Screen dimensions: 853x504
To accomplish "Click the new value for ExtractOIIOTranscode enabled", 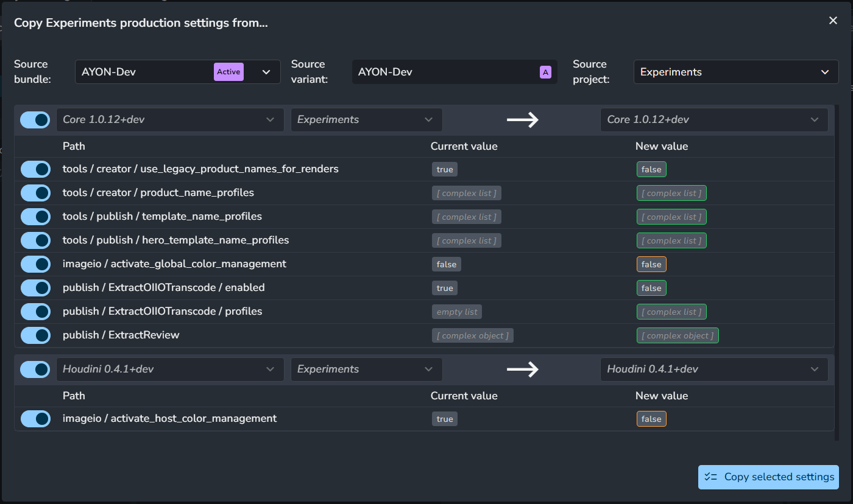I will (651, 289).
